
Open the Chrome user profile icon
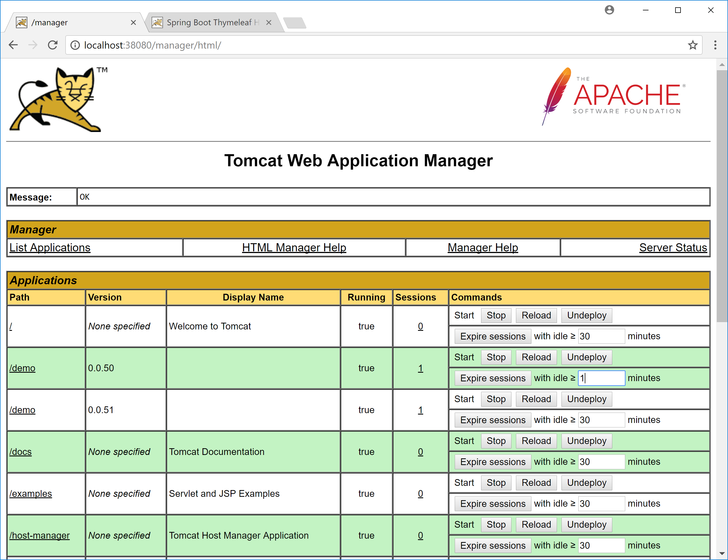click(x=609, y=10)
